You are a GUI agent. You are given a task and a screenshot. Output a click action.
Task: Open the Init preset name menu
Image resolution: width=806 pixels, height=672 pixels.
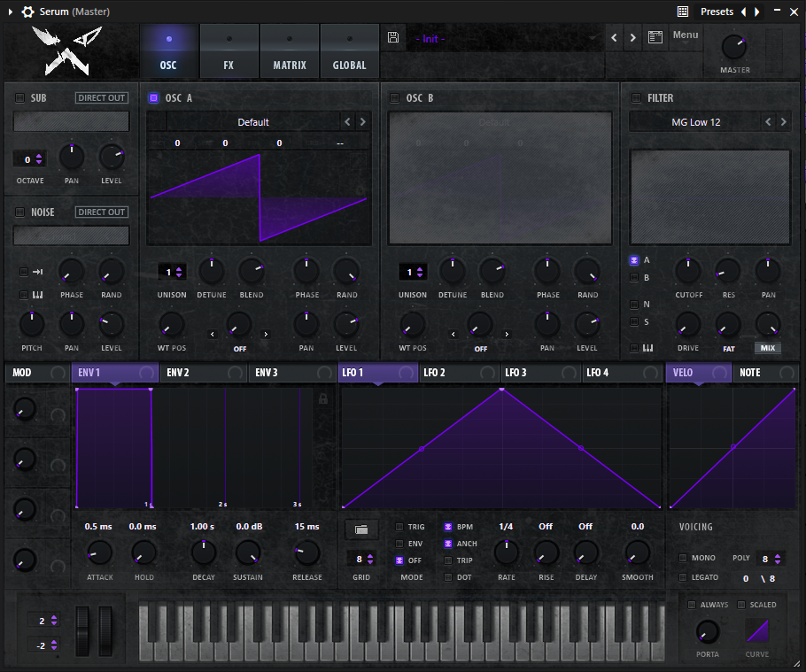click(x=504, y=39)
